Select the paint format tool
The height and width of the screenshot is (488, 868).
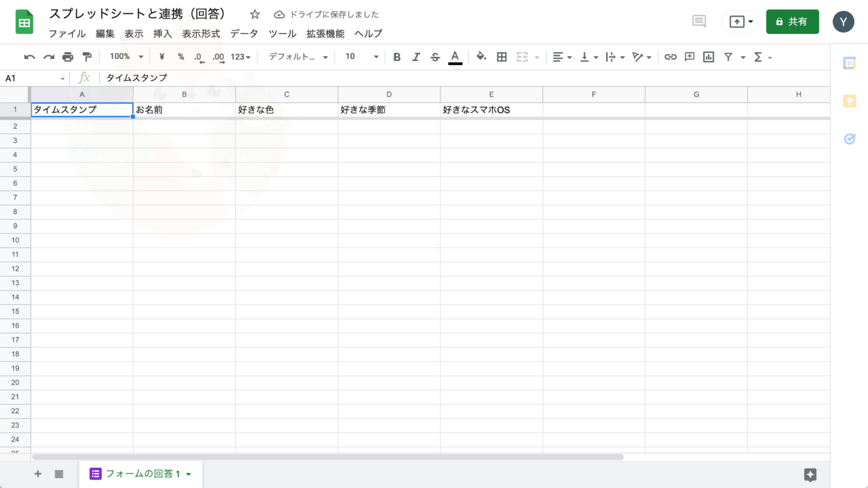(86, 56)
